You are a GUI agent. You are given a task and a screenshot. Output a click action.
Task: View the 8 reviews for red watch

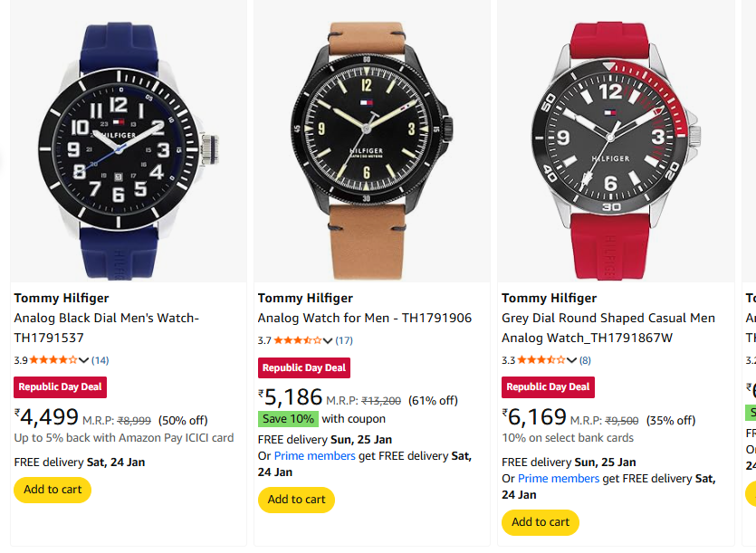pyautogui.click(x=585, y=360)
